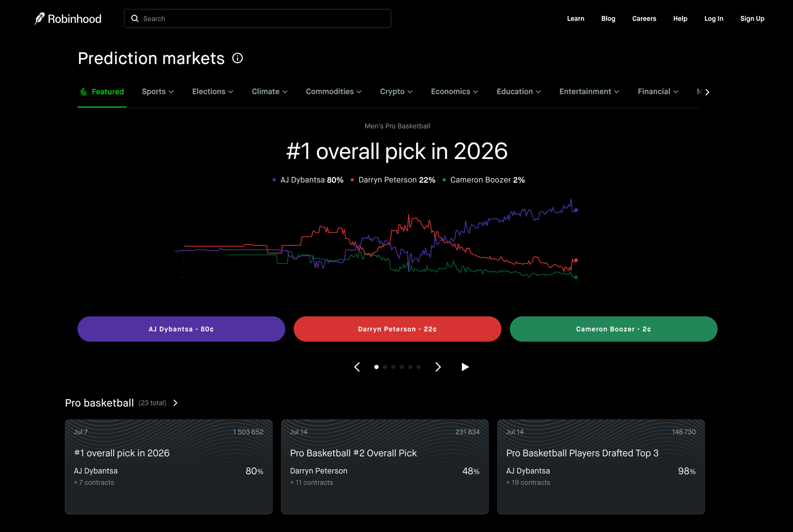Advance to next featured market slide
The width and height of the screenshot is (793, 532).
point(438,367)
